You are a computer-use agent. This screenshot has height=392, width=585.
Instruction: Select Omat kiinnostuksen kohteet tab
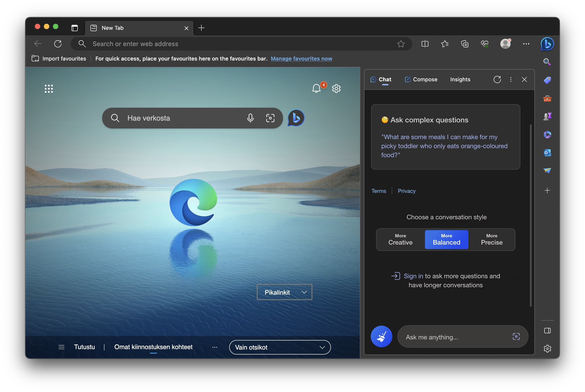click(153, 347)
